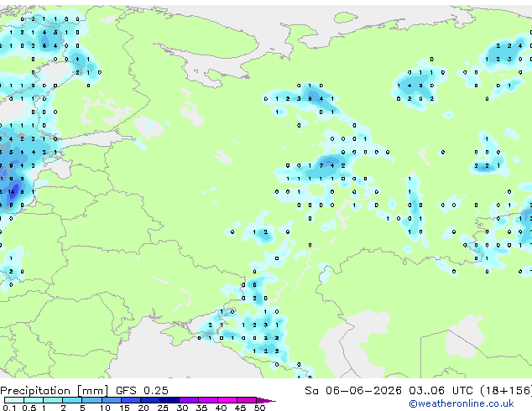Select the 25–30 mm legend color swatch

tap(170, 400)
